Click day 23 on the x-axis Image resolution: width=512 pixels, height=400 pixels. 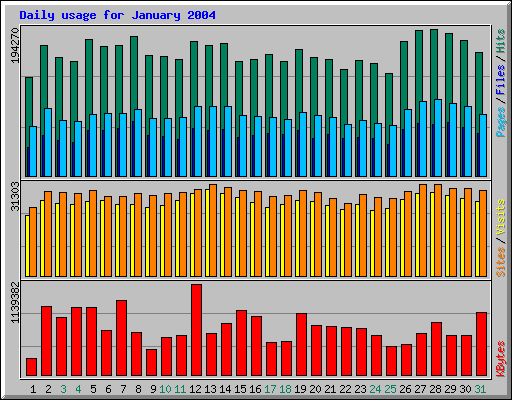[x=360, y=389]
